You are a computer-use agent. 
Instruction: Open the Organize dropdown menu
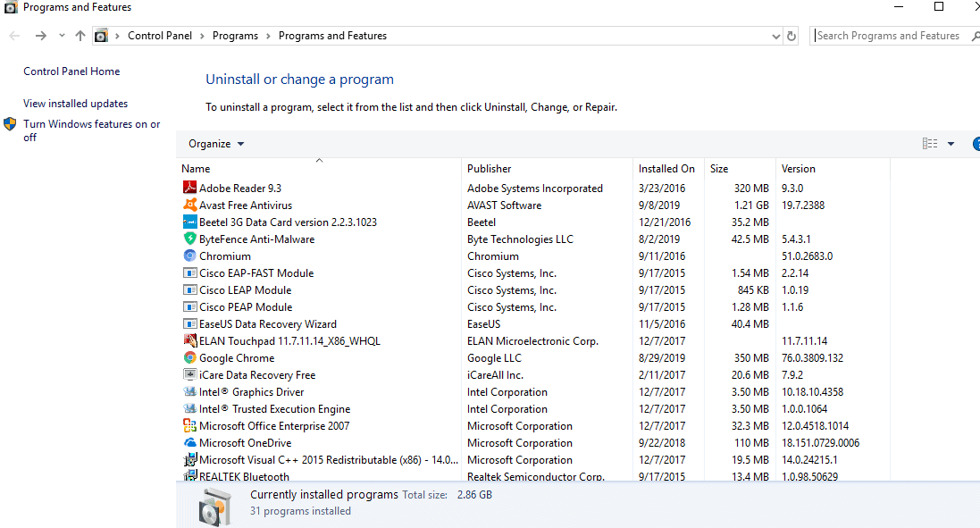(x=216, y=144)
